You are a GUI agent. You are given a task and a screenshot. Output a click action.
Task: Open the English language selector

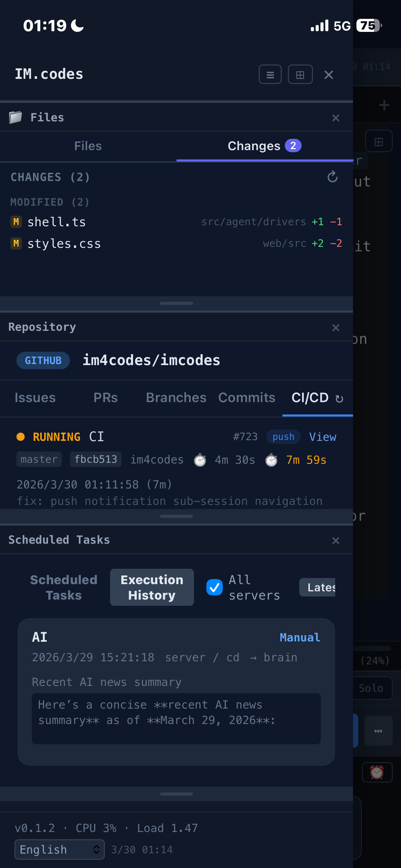tap(59, 849)
